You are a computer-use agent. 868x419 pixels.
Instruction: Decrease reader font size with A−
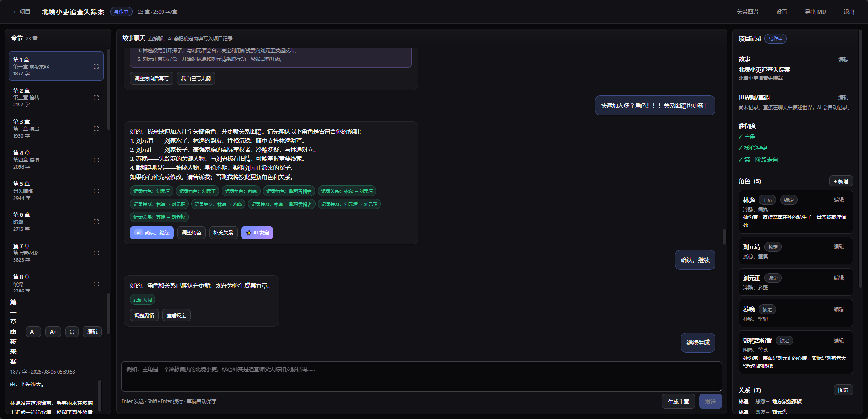click(x=34, y=332)
